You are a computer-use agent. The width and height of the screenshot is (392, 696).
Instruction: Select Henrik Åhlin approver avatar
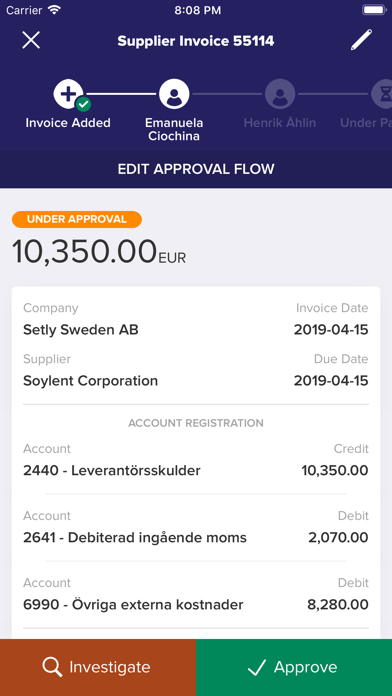click(x=280, y=94)
